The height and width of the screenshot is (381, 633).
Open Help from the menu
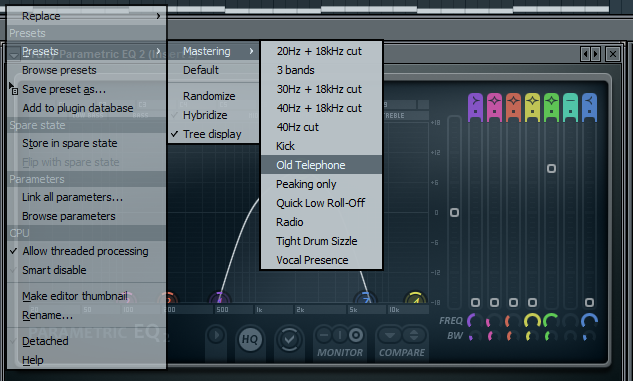click(86, 360)
